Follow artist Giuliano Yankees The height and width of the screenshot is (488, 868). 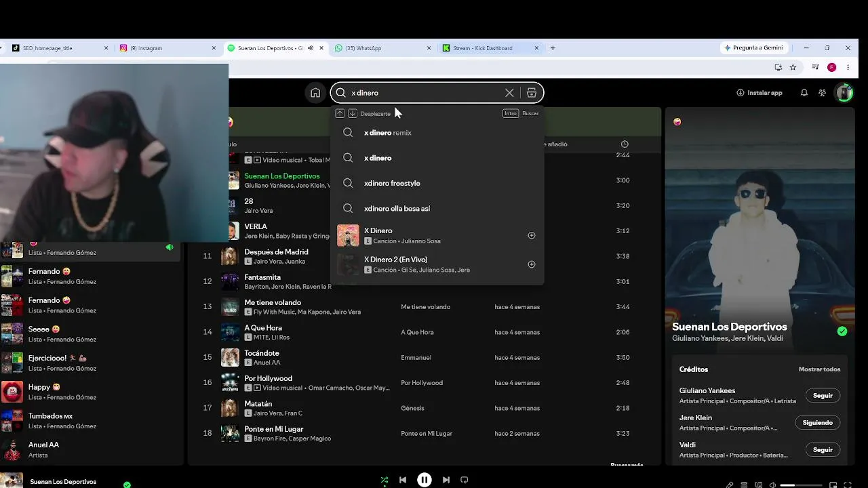[x=823, y=395]
